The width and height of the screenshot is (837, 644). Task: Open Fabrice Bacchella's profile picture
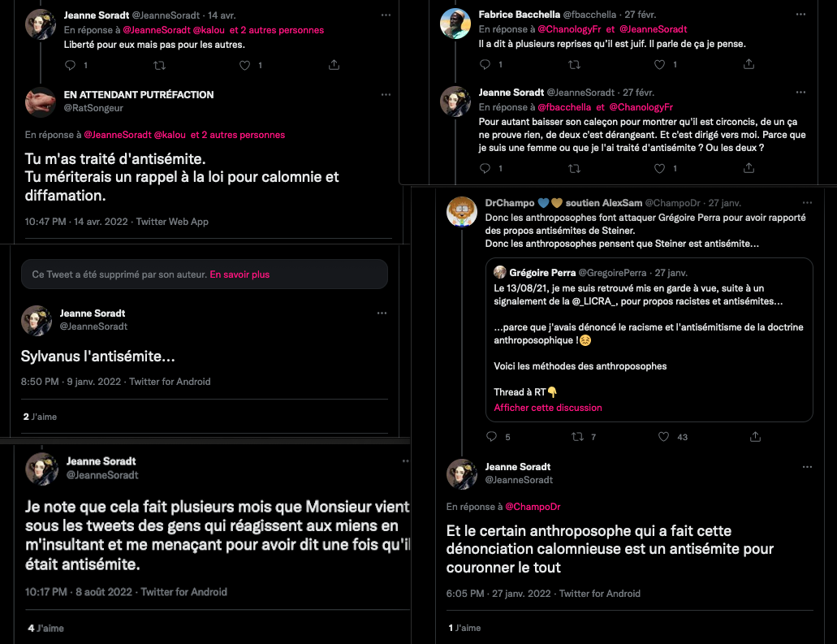[455, 24]
